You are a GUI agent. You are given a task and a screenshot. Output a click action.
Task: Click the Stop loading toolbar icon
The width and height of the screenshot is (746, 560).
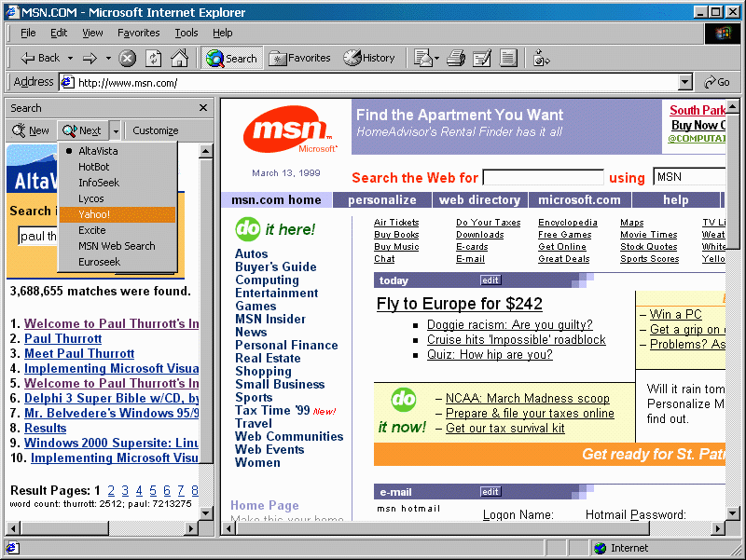point(128,58)
